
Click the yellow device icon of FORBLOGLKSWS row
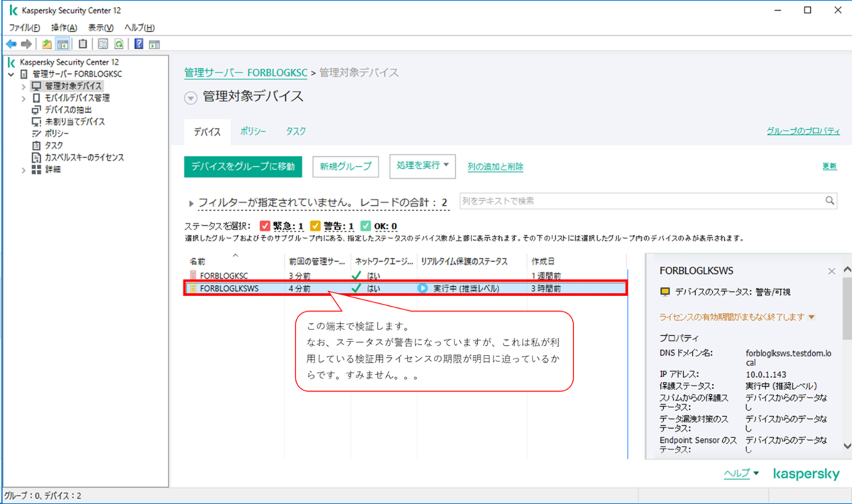193,289
